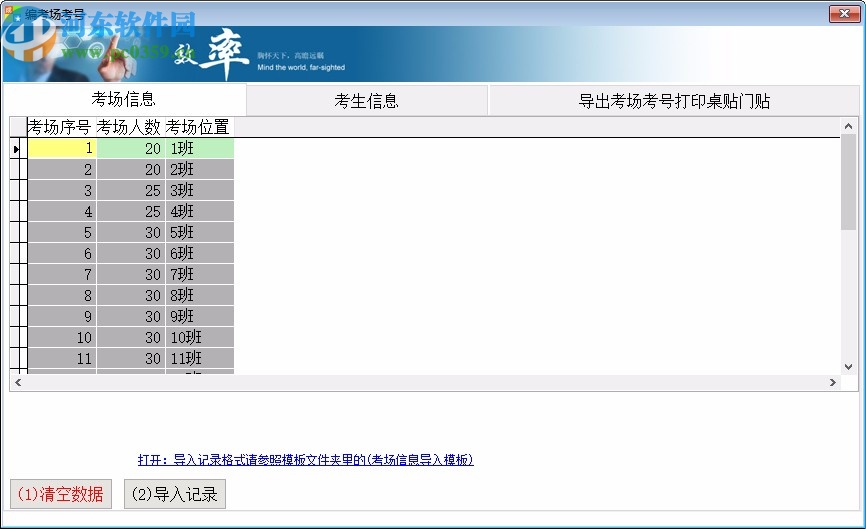Click the horizontal scroll left arrow
The height and width of the screenshot is (529, 866).
tap(18, 382)
